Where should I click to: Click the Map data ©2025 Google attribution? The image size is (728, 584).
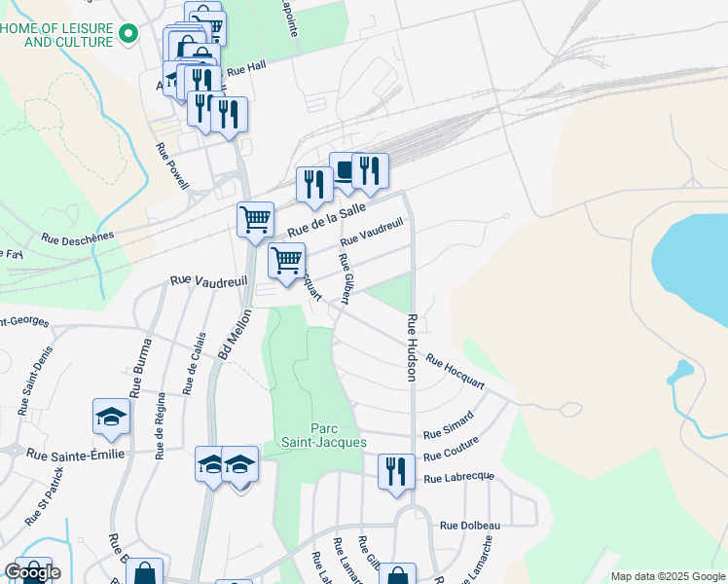tap(669, 576)
